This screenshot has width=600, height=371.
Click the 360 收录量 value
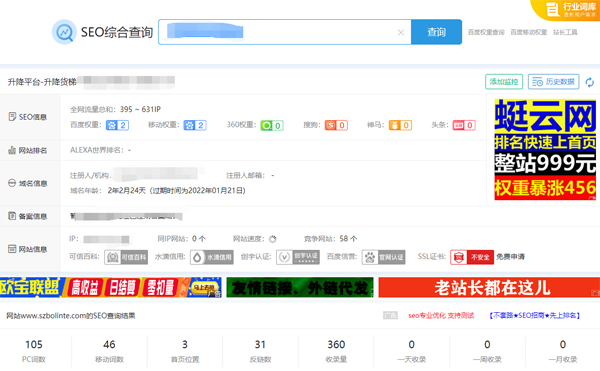pyautogui.click(x=336, y=345)
